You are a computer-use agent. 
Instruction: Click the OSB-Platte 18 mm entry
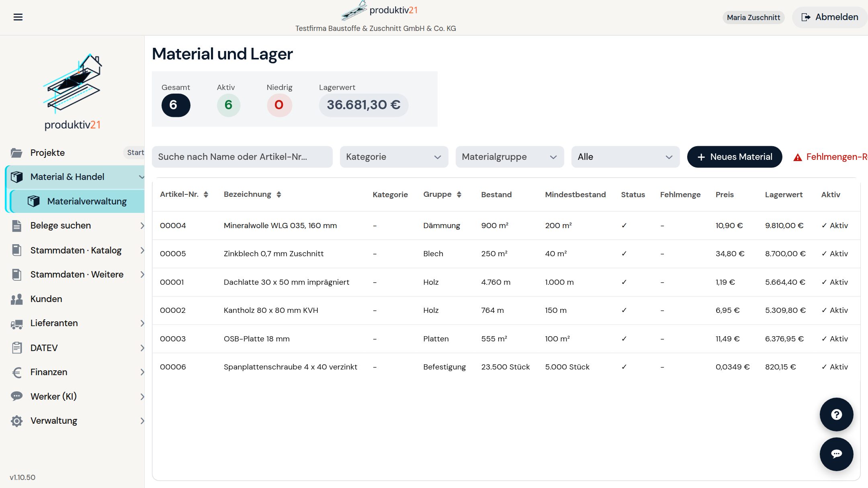[x=256, y=339]
